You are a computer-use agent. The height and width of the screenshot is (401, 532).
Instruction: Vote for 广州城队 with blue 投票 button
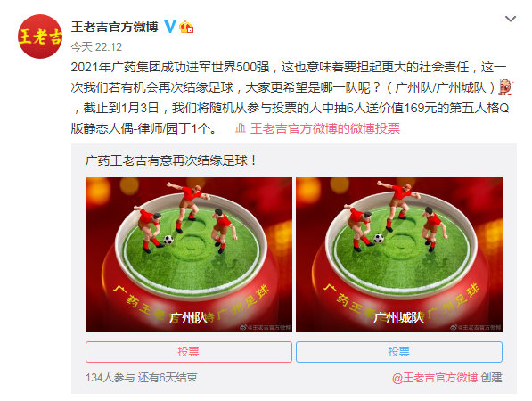399,352
